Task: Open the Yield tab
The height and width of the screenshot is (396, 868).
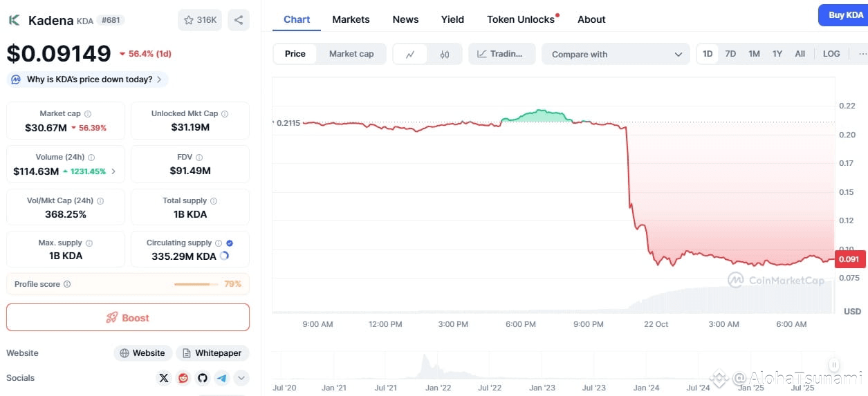Action: [452, 19]
